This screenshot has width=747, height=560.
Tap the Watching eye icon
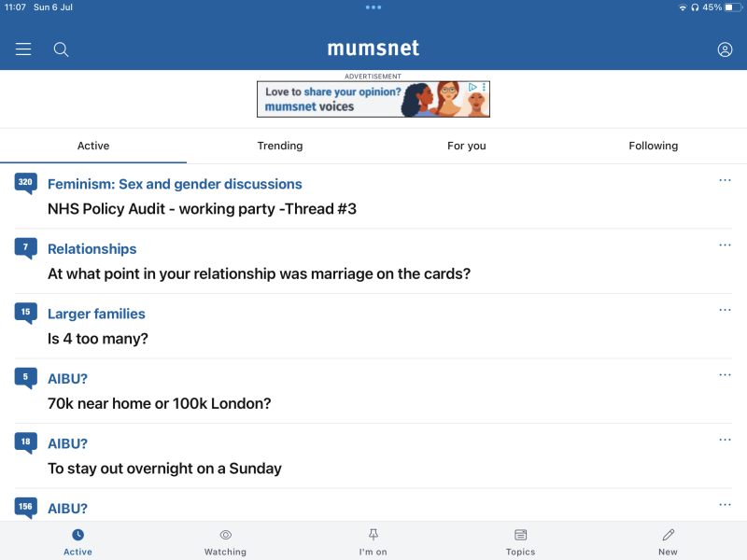pyautogui.click(x=225, y=535)
